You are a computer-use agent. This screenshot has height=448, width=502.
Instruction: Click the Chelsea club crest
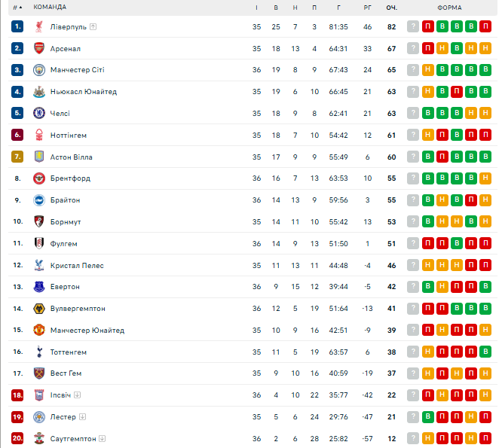click(x=39, y=113)
